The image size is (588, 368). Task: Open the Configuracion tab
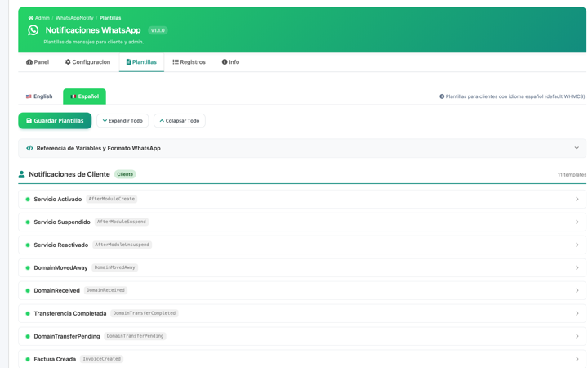(x=87, y=62)
